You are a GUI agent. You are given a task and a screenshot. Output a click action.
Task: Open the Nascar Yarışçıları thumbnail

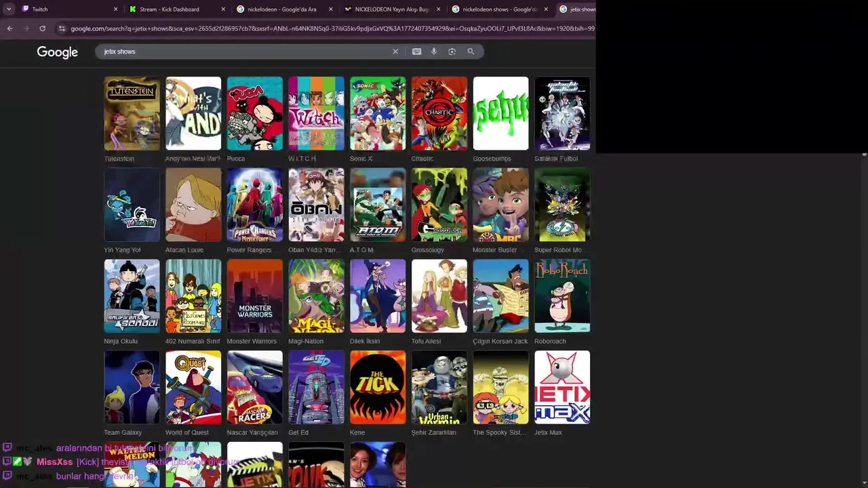click(255, 387)
